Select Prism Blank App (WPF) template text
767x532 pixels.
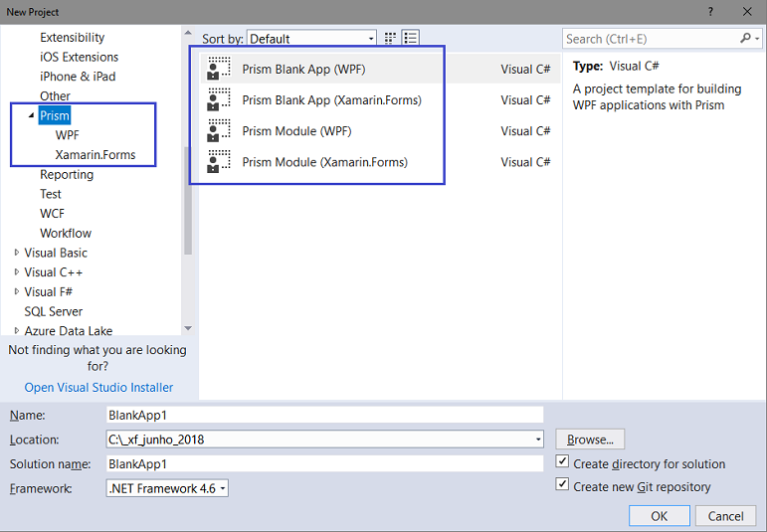coord(303,69)
